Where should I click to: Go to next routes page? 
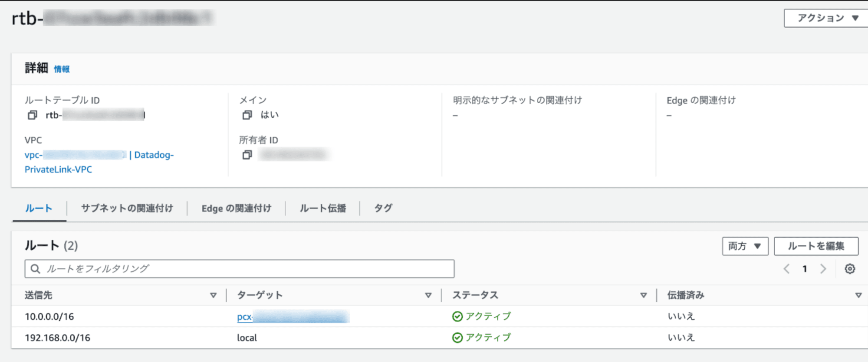pos(823,269)
